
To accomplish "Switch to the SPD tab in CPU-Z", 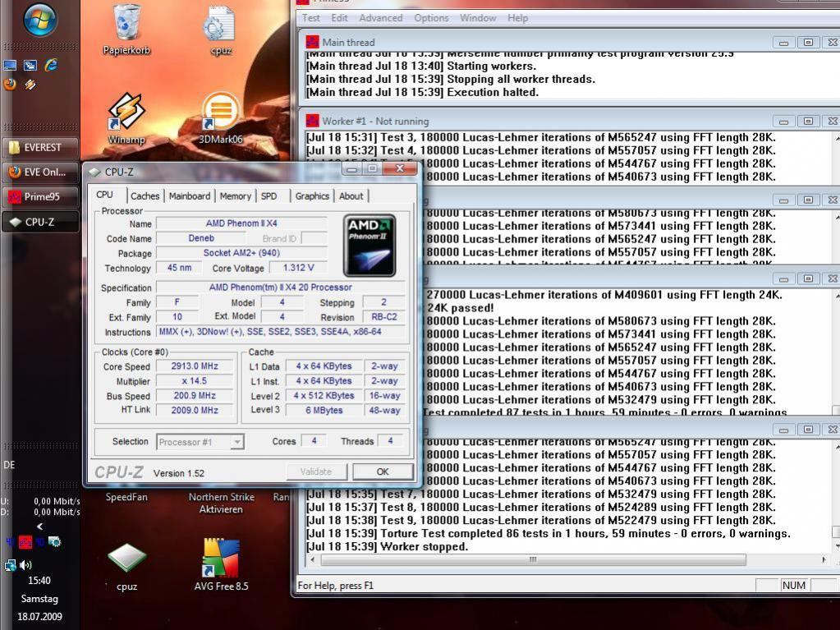I will pyautogui.click(x=269, y=196).
